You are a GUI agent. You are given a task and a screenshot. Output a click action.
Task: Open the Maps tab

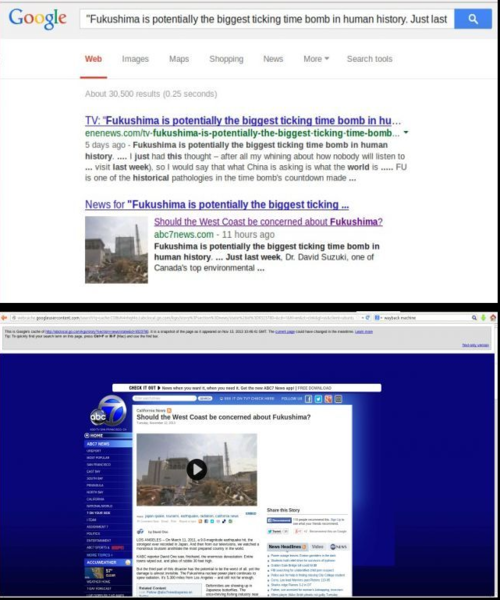point(179,59)
